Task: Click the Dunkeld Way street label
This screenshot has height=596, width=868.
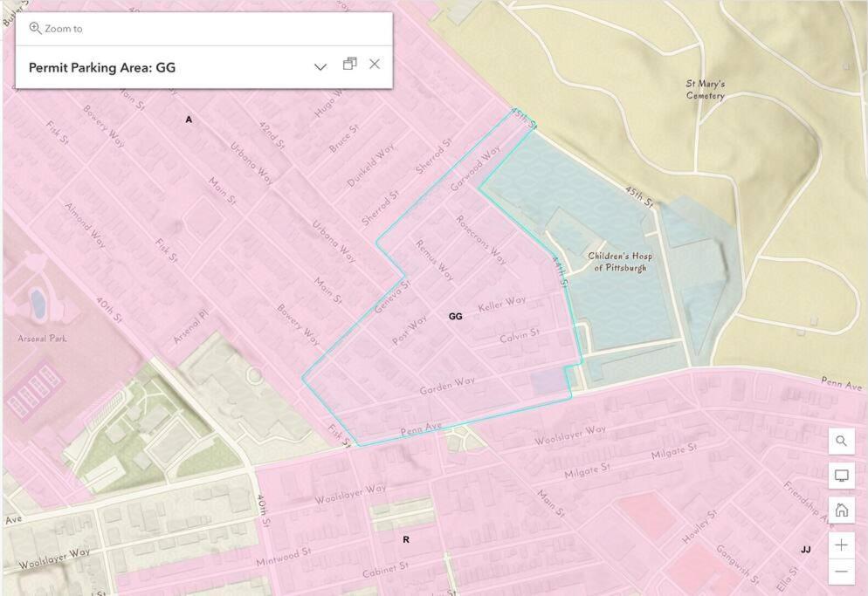Action: pos(370,166)
